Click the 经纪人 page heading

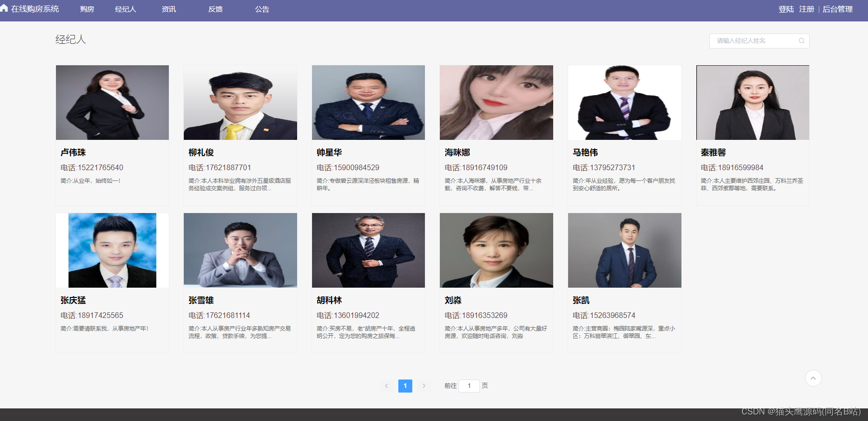pos(71,40)
